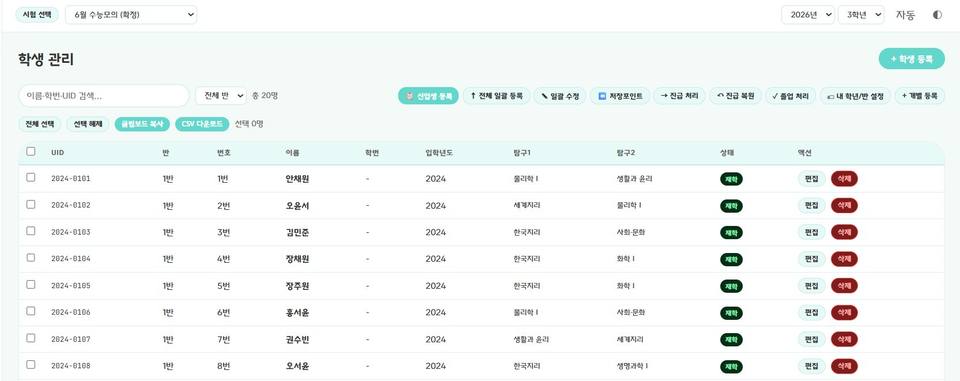The image size is (960, 381).
Task: Check the box for student 김민준
Action: click(31, 231)
